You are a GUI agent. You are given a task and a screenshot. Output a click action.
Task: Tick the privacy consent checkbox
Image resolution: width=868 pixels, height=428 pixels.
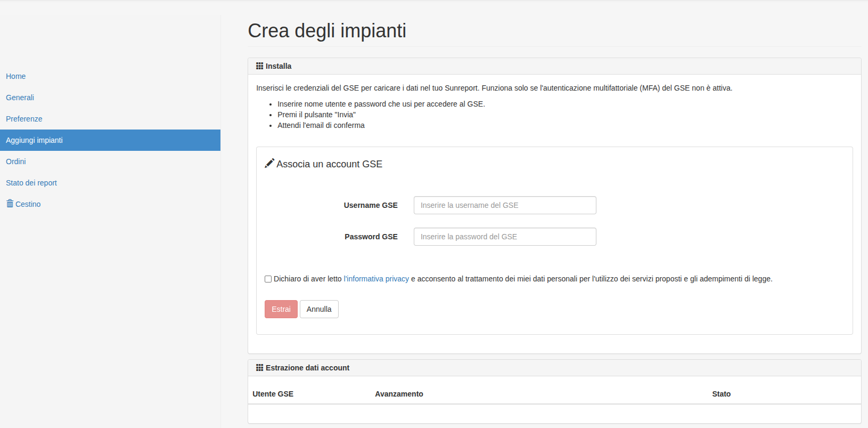tap(268, 279)
